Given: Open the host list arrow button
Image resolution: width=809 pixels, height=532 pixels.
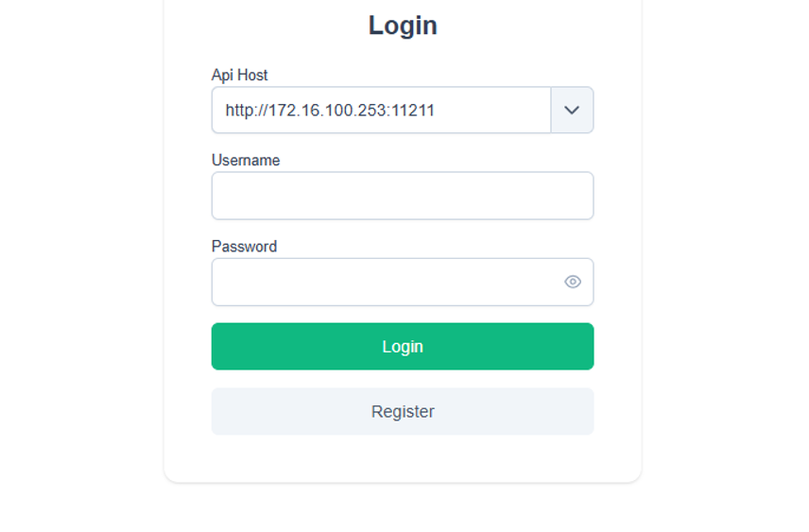Looking at the screenshot, I should (x=572, y=111).
